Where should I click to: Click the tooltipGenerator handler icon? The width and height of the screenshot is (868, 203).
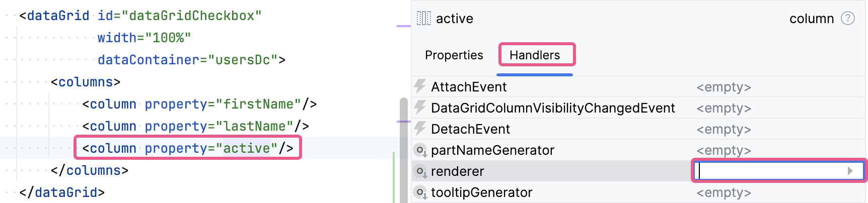[x=420, y=192]
